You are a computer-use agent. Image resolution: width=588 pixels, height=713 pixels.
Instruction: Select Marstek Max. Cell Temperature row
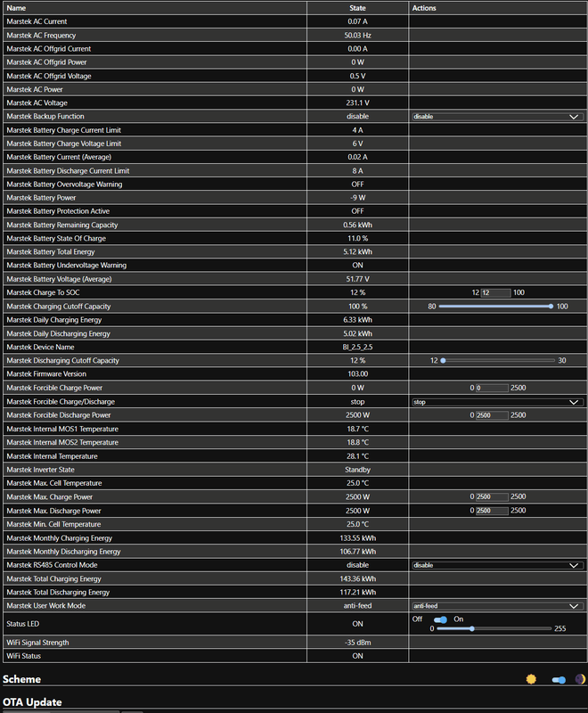point(54,483)
